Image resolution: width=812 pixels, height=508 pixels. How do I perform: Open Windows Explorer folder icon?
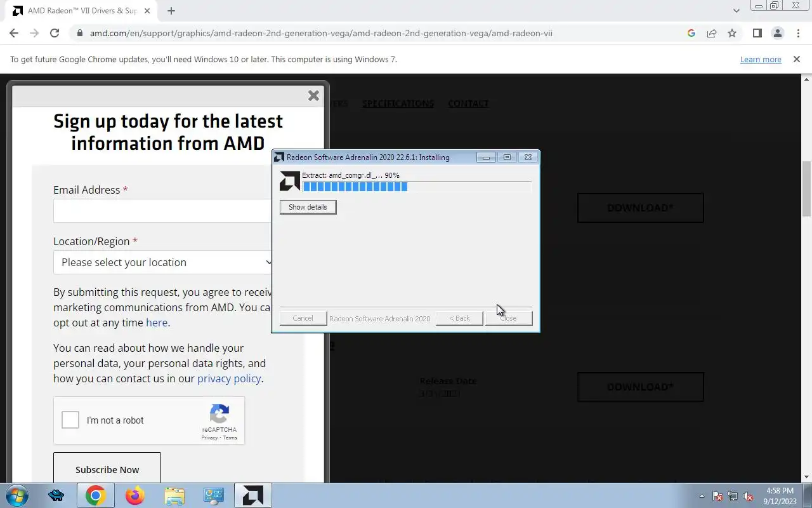(174, 495)
